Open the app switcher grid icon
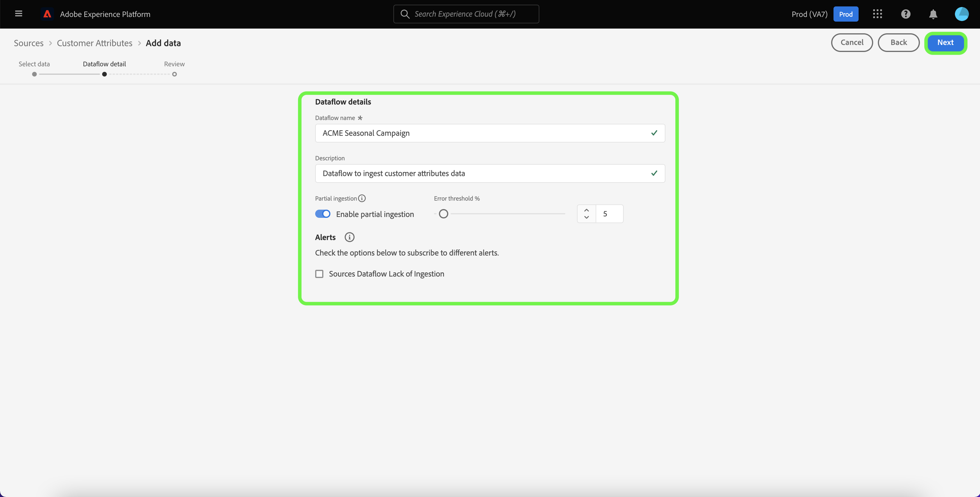Image resolution: width=980 pixels, height=497 pixels. point(877,14)
